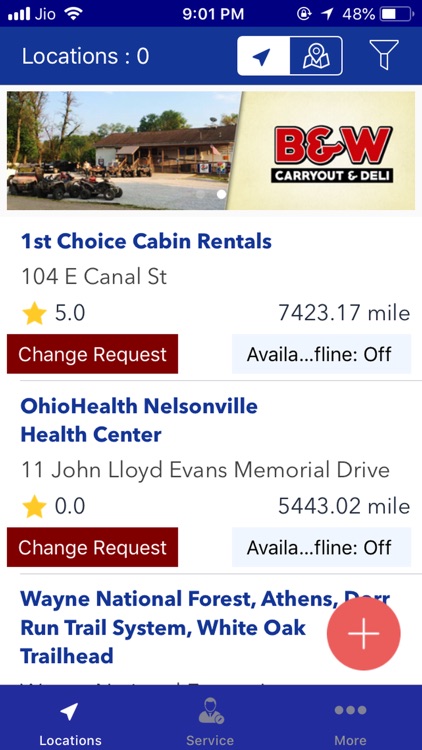422x750 pixels.
Task: Switch to map view icon
Action: coord(316,56)
